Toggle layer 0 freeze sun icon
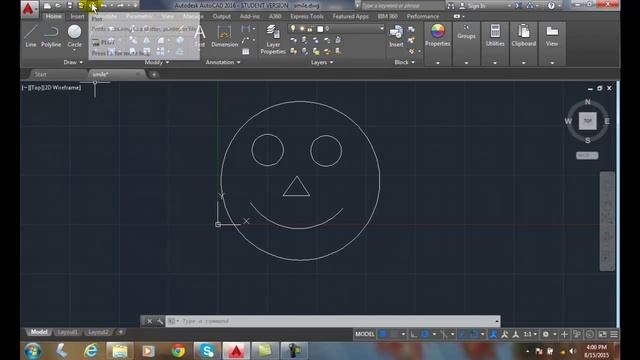This screenshot has width=640, height=360. pyautogui.click(x=302, y=29)
